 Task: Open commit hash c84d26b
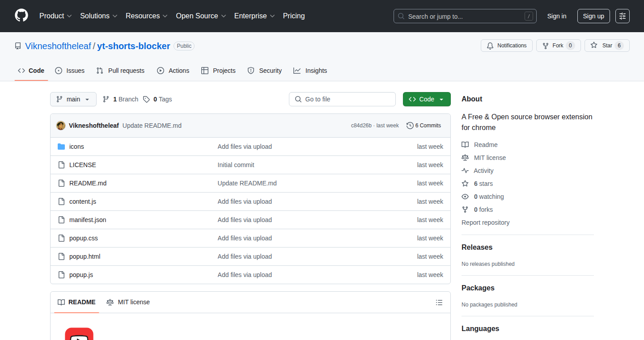361,126
